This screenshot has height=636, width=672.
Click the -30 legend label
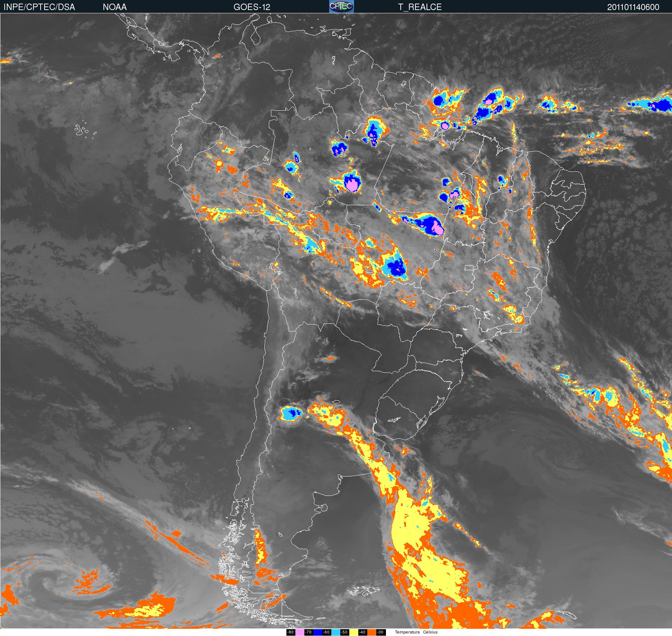pos(380,632)
